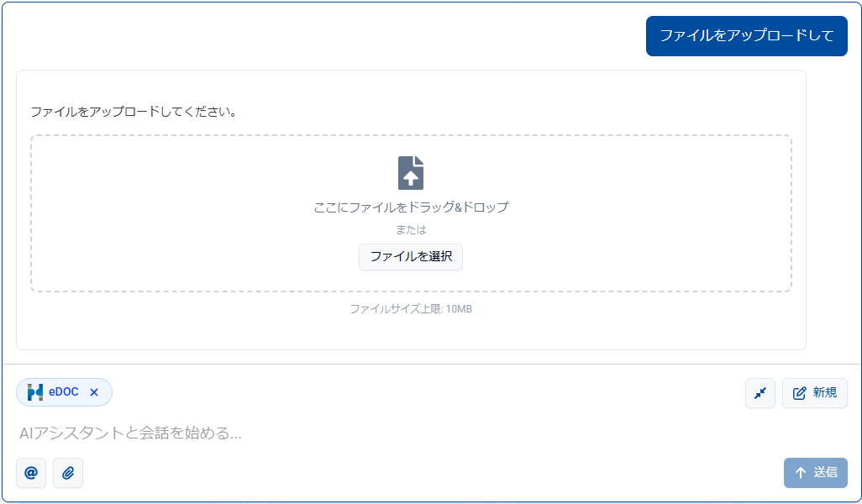The image size is (862, 504).
Task: Click the eDOC logo icon on the chip
Action: pos(35,391)
